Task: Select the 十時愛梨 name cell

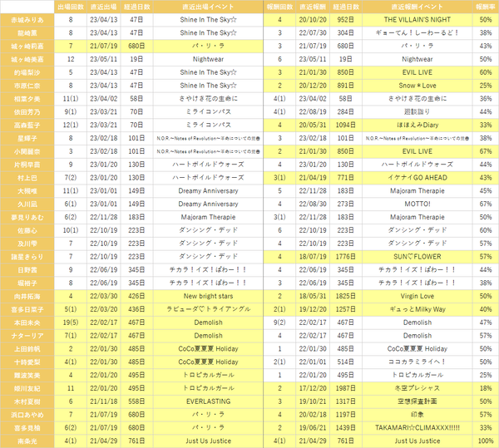Action: coord(27,362)
